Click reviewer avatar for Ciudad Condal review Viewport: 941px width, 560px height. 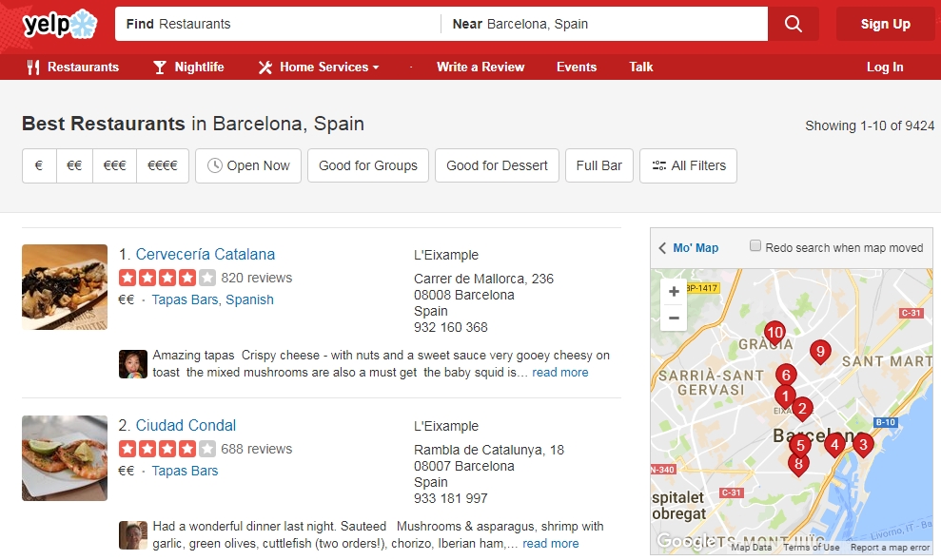(x=132, y=535)
